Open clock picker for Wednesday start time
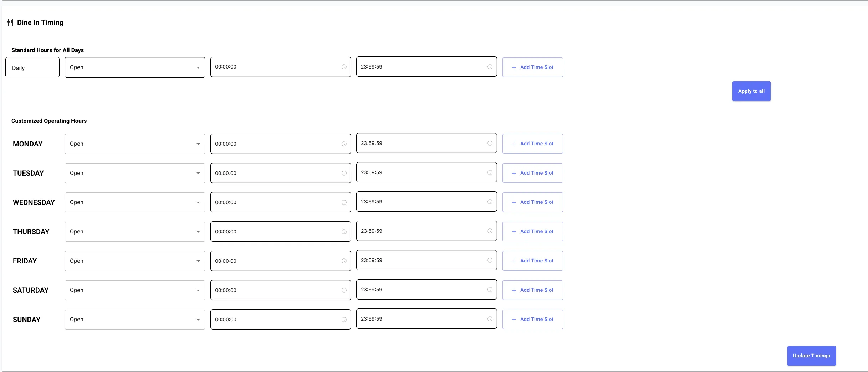This screenshot has height=372, width=868. [344, 202]
